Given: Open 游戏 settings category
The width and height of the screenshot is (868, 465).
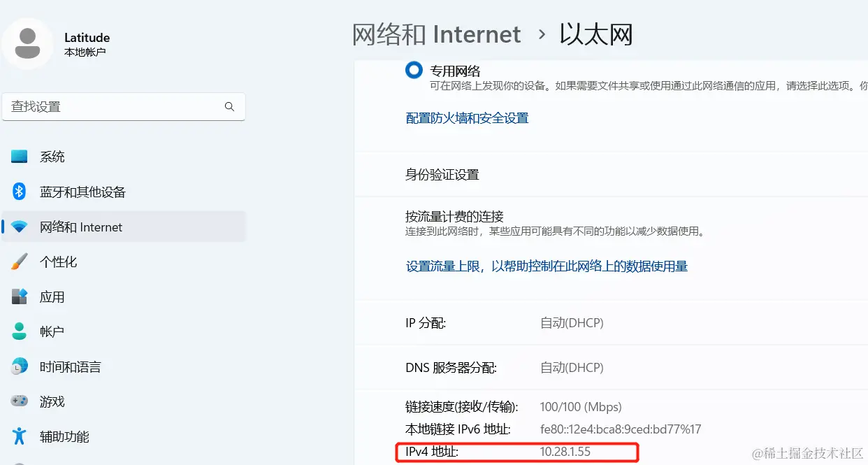Looking at the screenshot, I should point(124,401).
